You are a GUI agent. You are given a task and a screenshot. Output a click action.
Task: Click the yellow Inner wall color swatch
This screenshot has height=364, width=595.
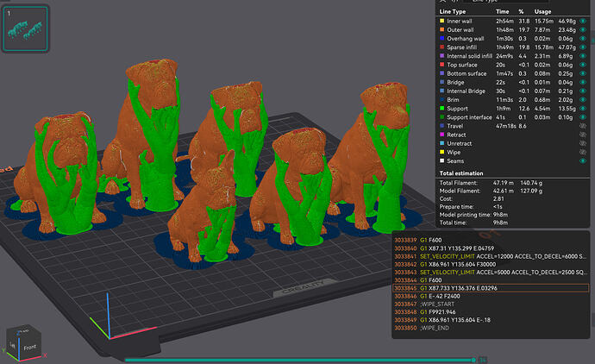[x=442, y=21]
